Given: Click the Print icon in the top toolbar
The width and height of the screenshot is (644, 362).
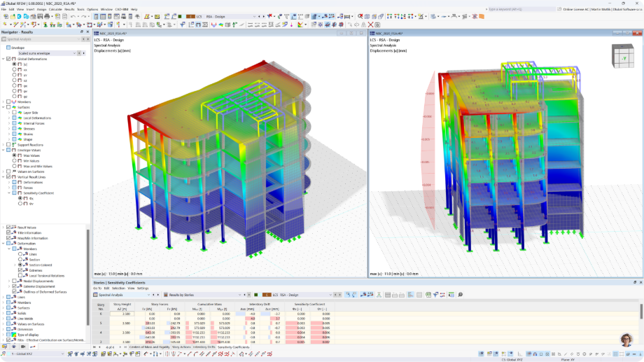Looking at the screenshot, I should (x=47, y=16).
